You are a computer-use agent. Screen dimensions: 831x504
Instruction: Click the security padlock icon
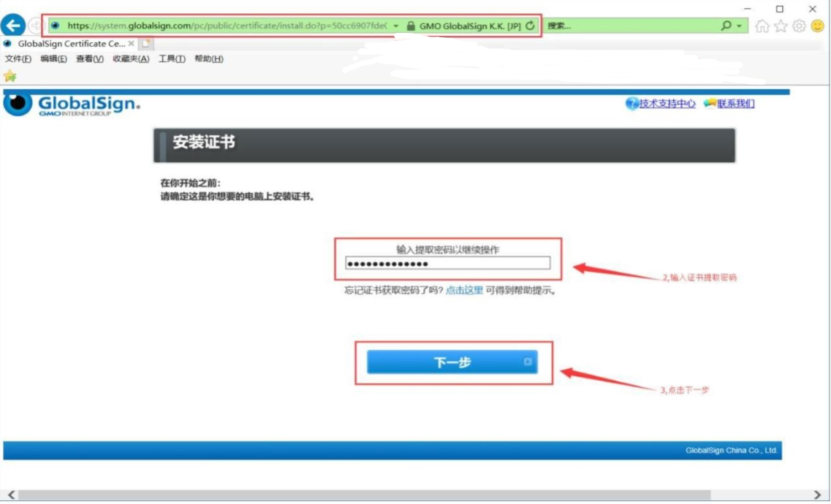point(411,26)
